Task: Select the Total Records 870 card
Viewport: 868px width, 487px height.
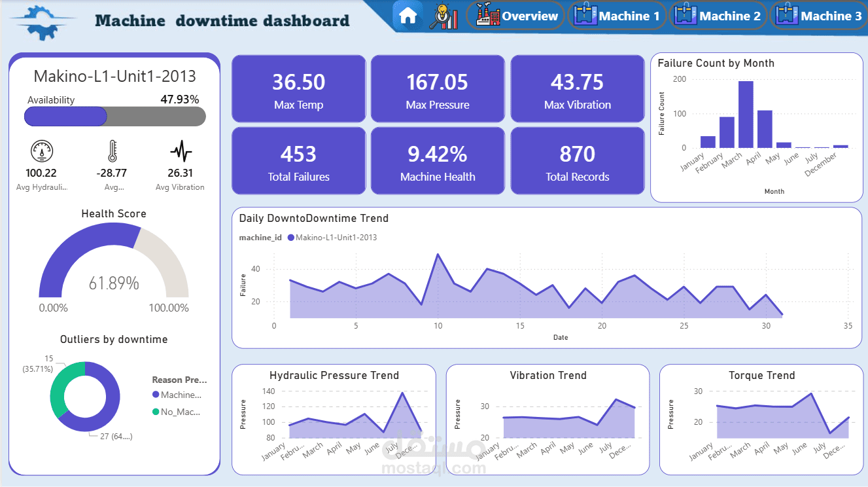Action: (x=578, y=160)
